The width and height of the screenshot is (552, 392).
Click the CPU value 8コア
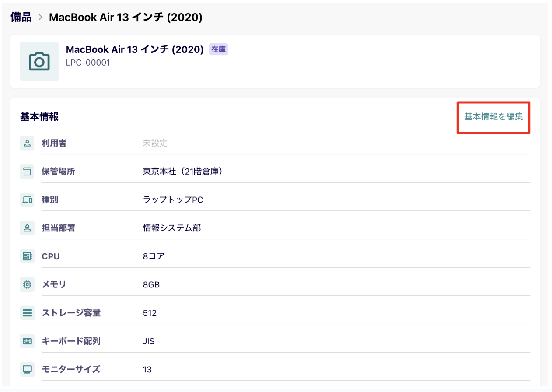pos(154,256)
